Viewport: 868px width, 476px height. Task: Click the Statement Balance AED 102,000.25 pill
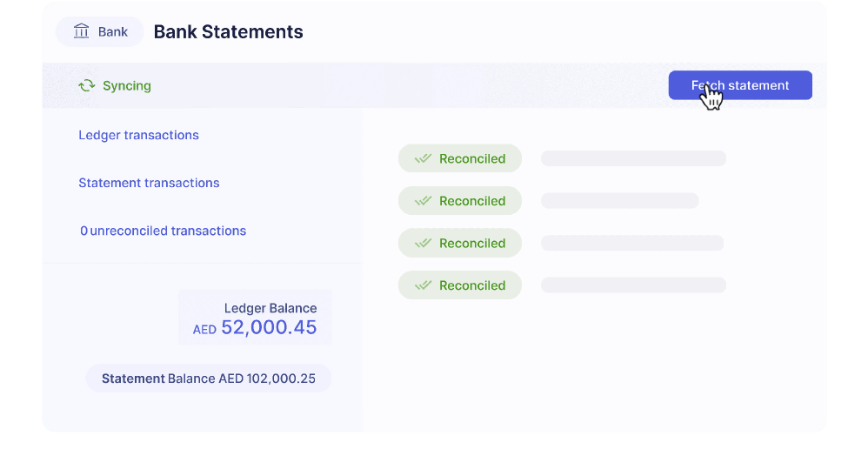[209, 379]
